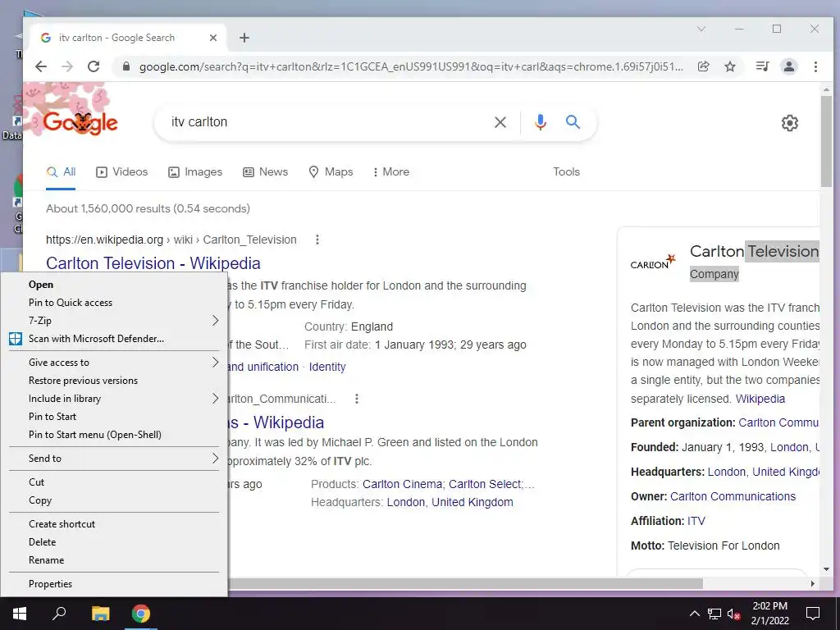Open Google quick settings gear
Viewport: 840px width, 630px height.
point(789,123)
